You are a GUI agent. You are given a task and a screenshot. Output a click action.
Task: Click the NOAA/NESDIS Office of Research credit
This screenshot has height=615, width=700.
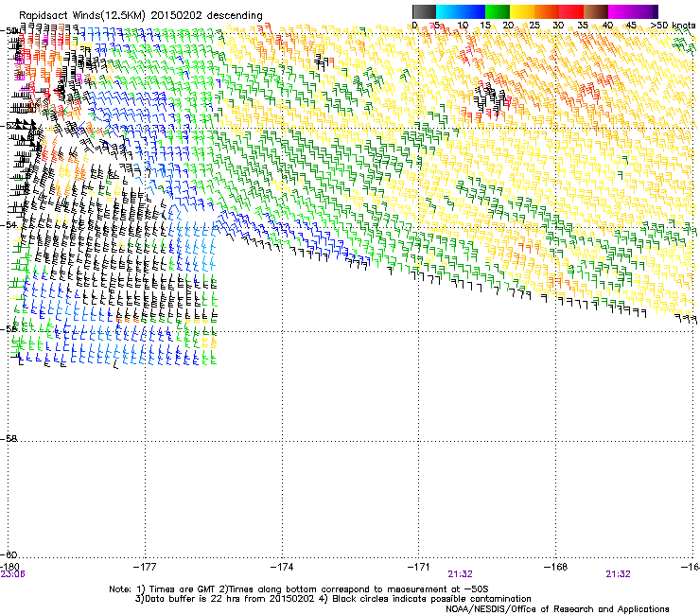click(557, 609)
